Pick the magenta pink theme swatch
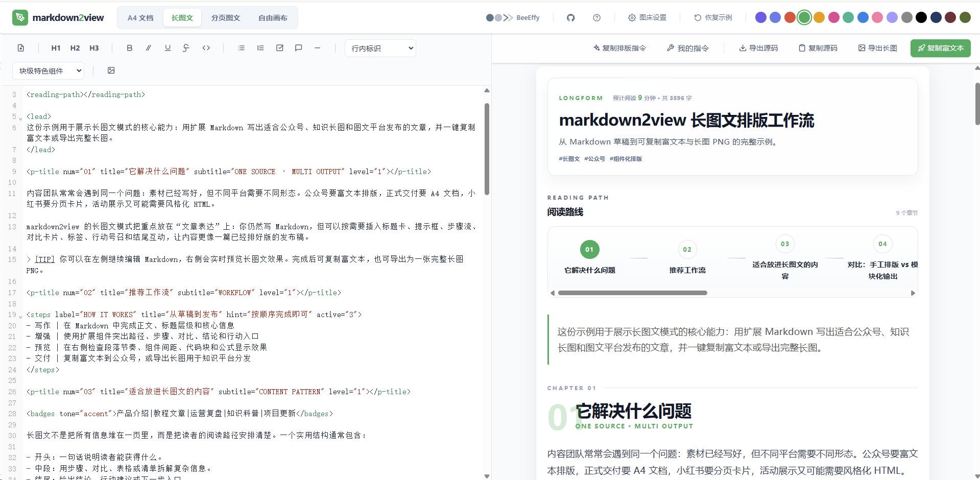Screen dimensions: 980x480 coord(834,17)
